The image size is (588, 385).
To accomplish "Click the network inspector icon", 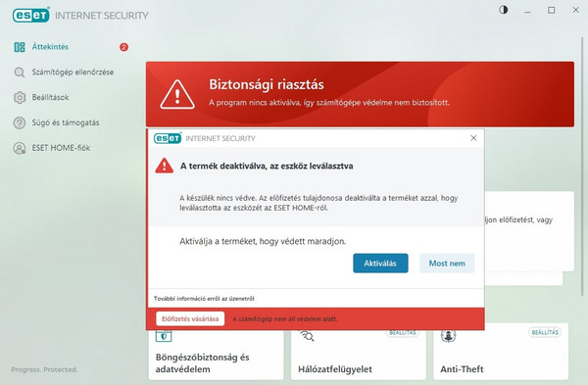I will pos(307,335).
